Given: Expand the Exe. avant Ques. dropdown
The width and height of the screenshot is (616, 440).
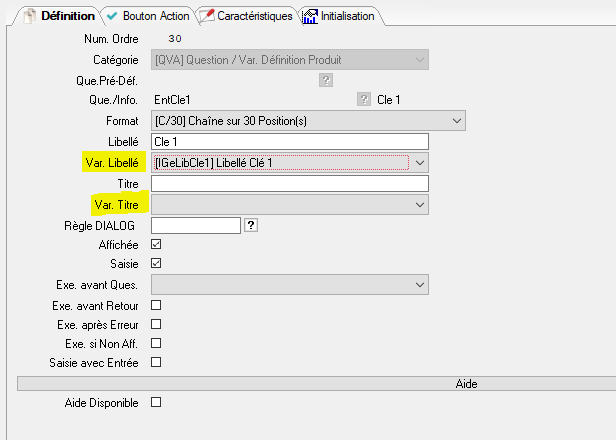Looking at the screenshot, I should (x=420, y=286).
